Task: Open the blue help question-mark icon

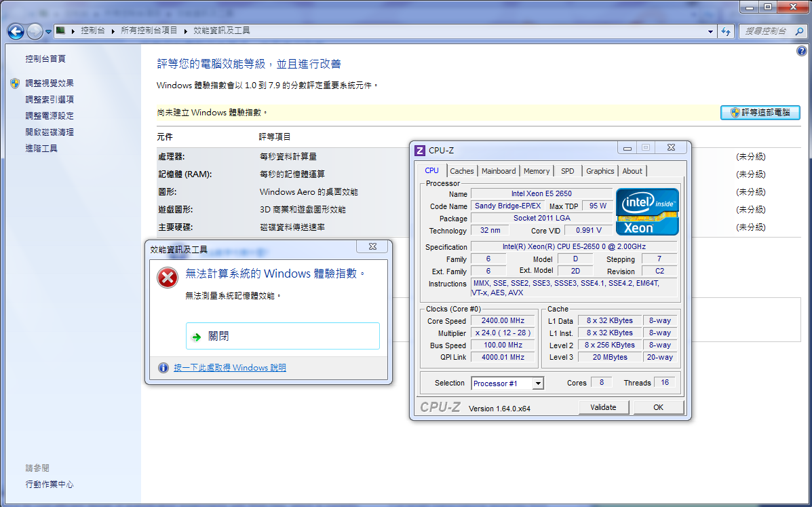Action: [802, 51]
